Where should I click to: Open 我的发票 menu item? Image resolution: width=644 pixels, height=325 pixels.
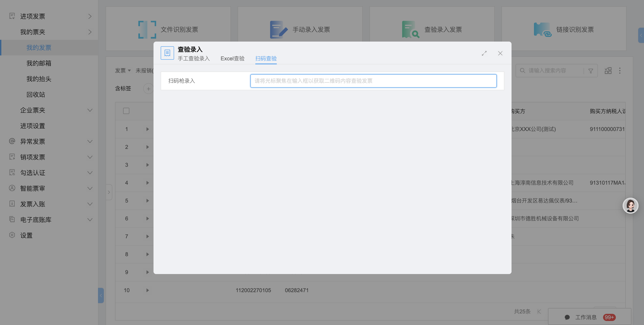39,47
